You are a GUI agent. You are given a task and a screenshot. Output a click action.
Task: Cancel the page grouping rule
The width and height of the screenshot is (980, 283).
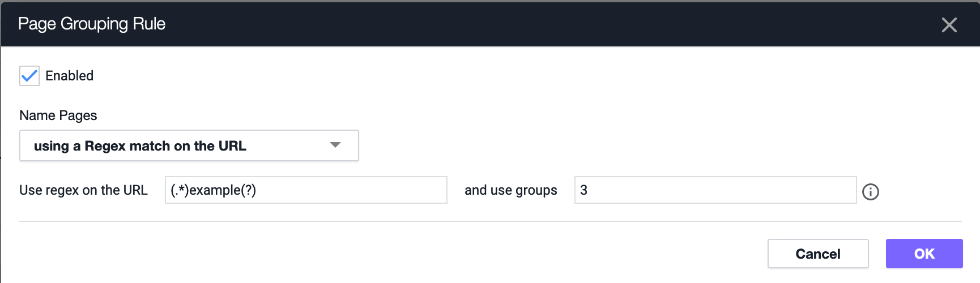coord(818,254)
